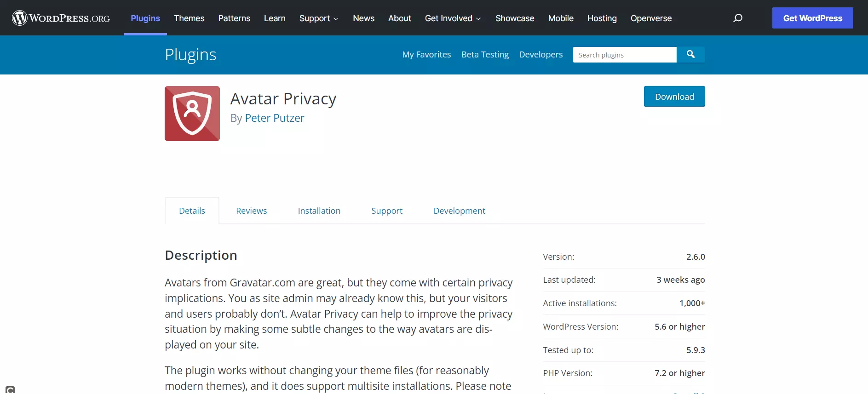
Task: Click the Avatar Privacy shield icon
Action: [192, 114]
